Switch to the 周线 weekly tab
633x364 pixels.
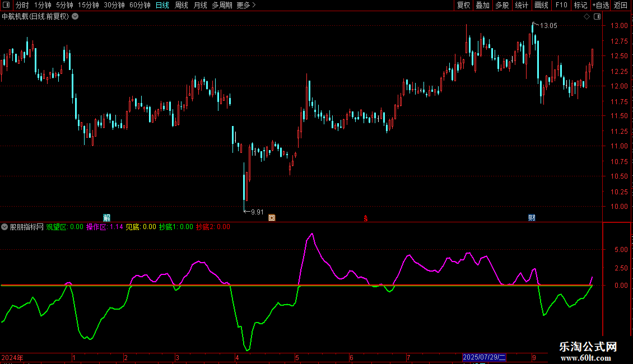tap(181, 5)
